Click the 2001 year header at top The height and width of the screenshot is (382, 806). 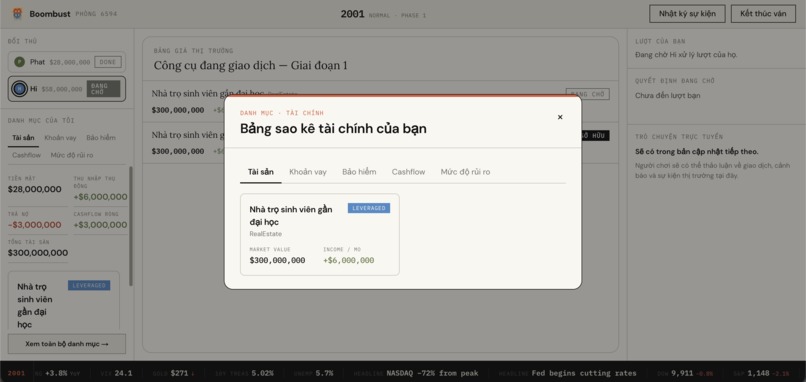tap(352, 14)
